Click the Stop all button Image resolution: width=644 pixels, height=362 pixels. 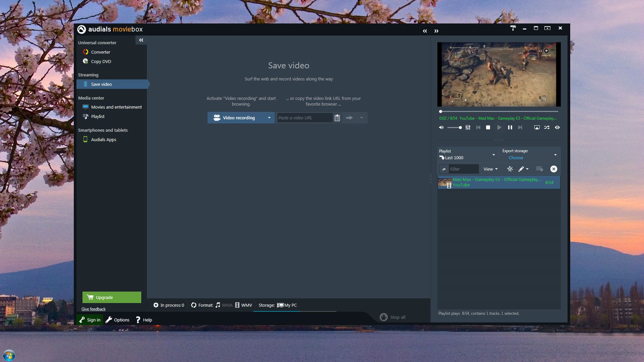pyautogui.click(x=392, y=317)
